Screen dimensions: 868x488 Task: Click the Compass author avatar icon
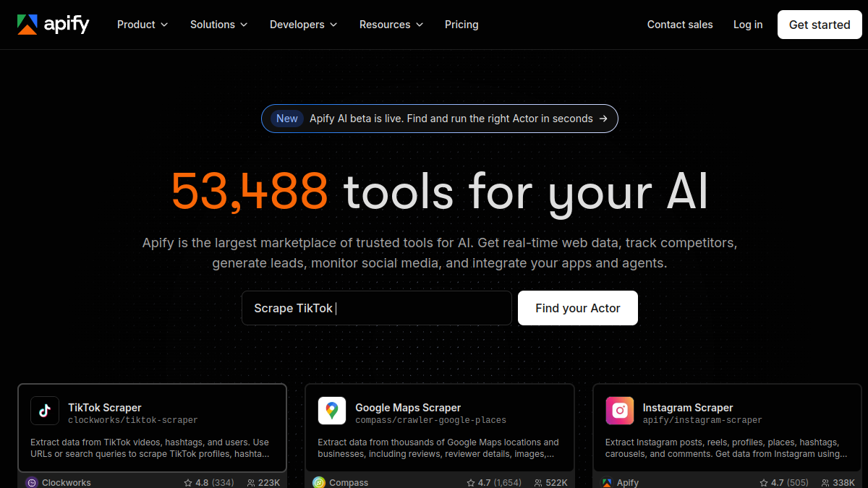pyautogui.click(x=319, y=482)
